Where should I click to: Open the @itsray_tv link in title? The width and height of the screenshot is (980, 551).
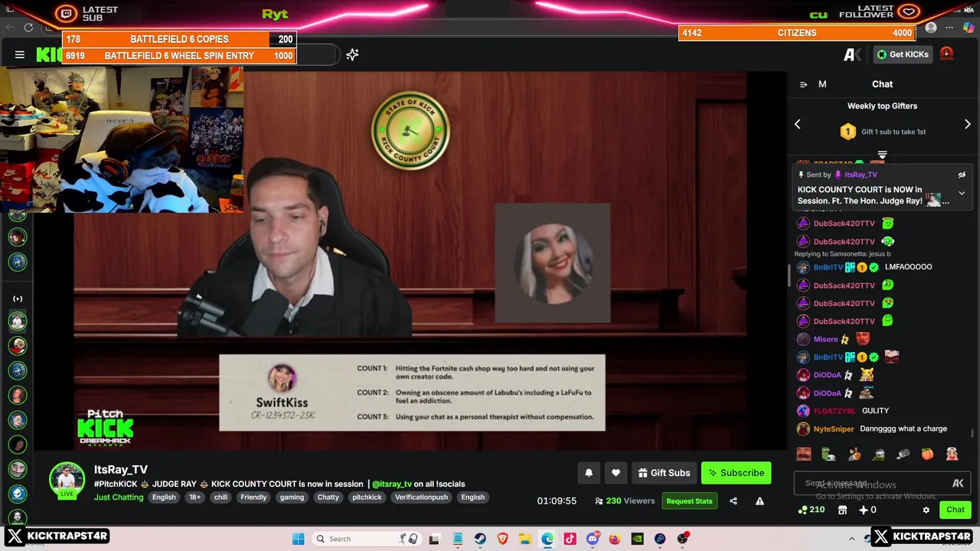tap(392, 484)
